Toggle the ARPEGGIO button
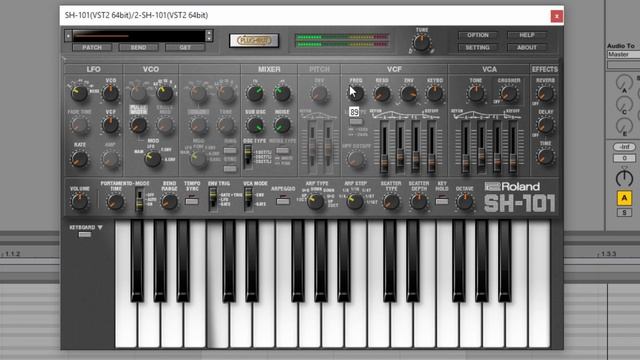 [282, 201]
